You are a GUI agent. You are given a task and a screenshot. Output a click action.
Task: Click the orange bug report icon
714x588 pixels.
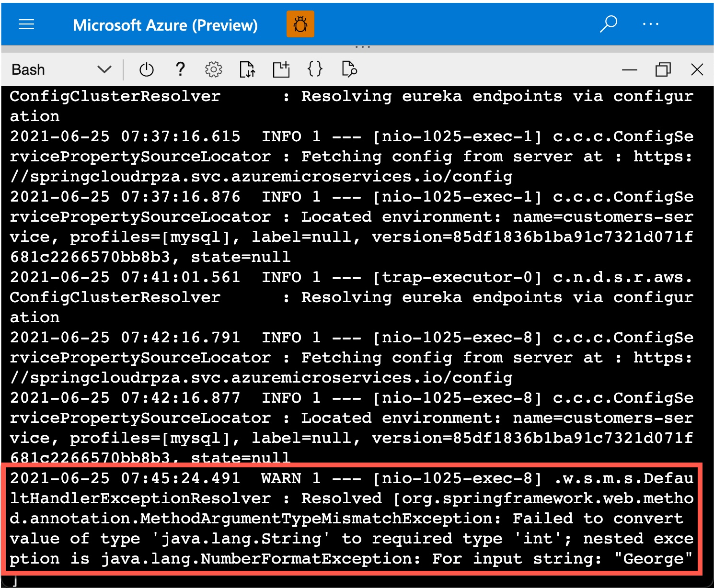click(x=300, y=24)
